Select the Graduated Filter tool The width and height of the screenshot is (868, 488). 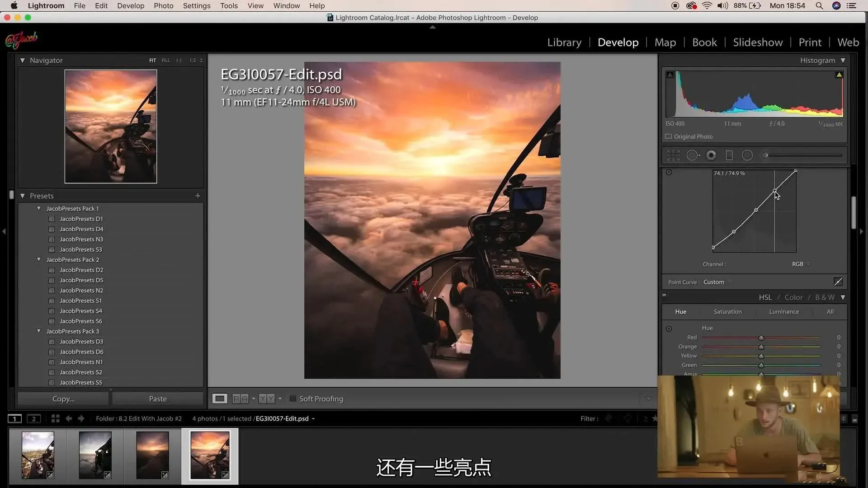729,155
